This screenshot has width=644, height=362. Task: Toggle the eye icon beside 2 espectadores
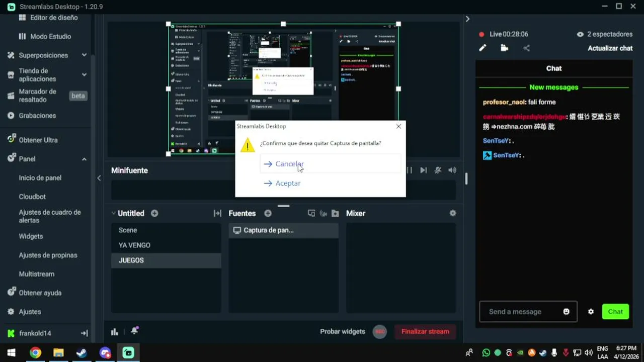(580, 34)
